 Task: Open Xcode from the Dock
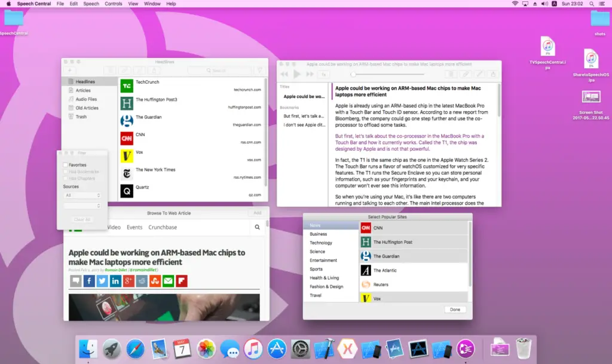[x=324, y=349]
